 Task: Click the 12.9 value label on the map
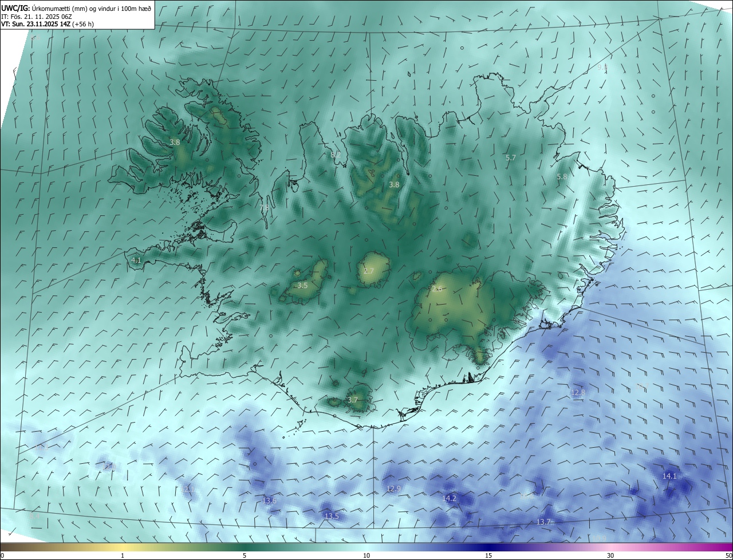pos(394,489)
